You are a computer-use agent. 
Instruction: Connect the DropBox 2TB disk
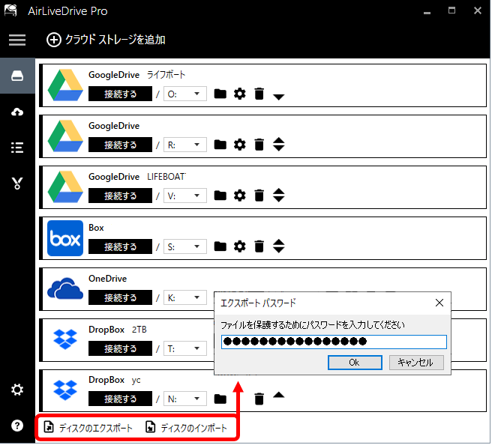(x=120, y=348)
